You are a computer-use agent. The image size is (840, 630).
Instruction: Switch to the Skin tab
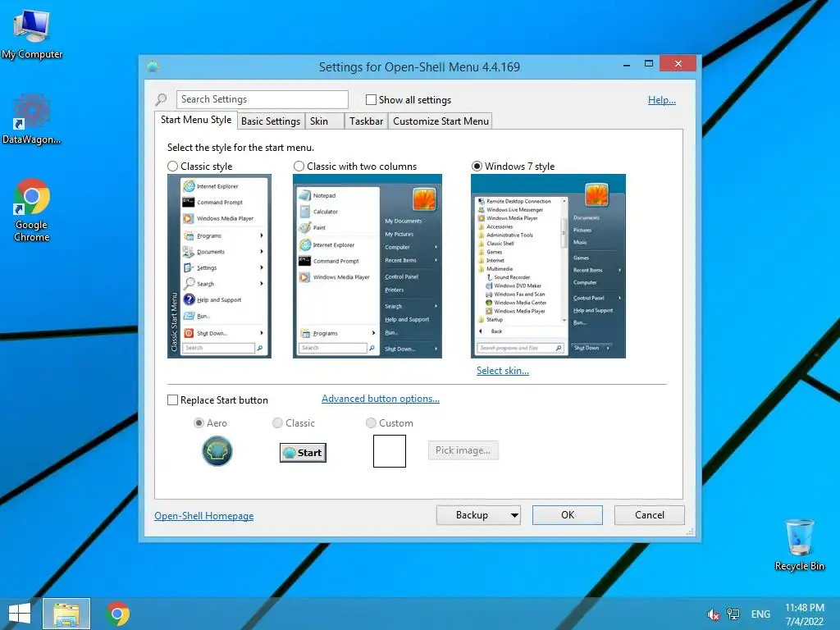pyautogui.click(x=324, y=121)
